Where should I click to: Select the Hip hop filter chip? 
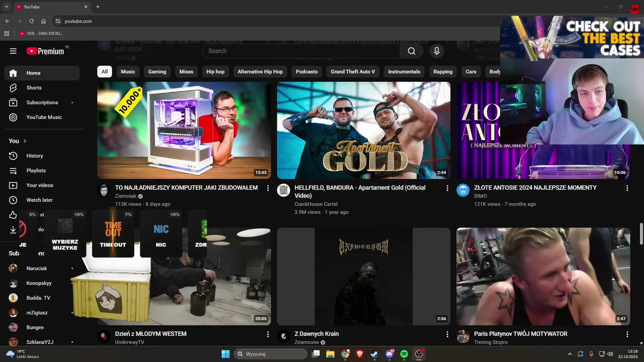coord(215,71)
